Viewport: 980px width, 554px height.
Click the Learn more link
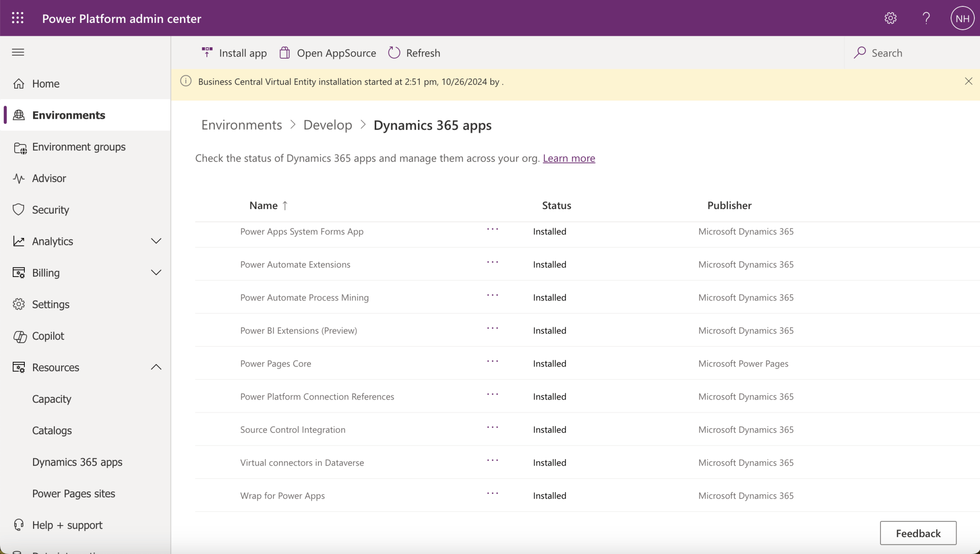point(568,158)
